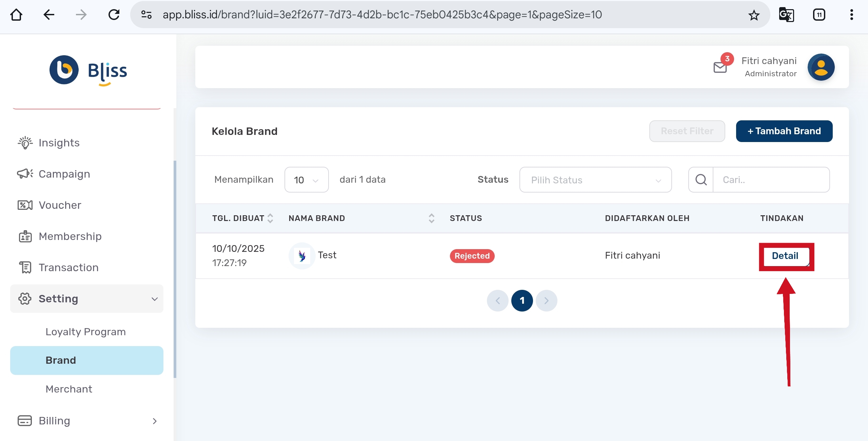The image size is (868, 441).
Task: Click the Test brand logo thumbnail
Action: pos(302,256)
